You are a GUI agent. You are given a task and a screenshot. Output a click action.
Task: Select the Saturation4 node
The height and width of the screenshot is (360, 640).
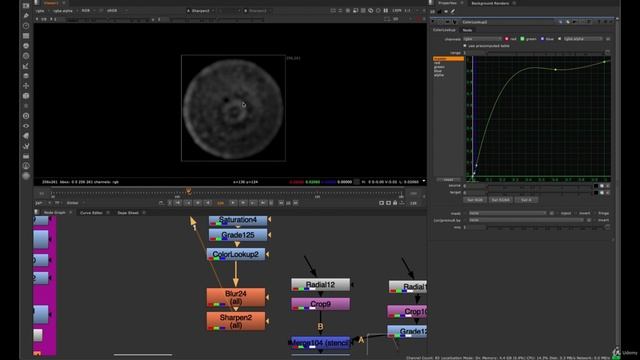click(238, 221)
